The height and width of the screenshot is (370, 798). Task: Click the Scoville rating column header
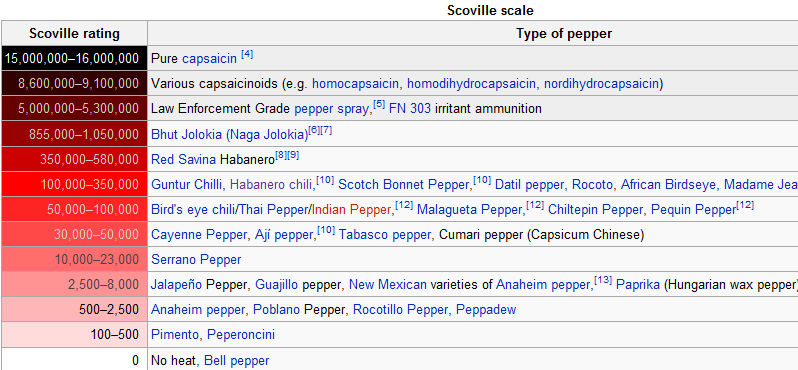point(74,34)
